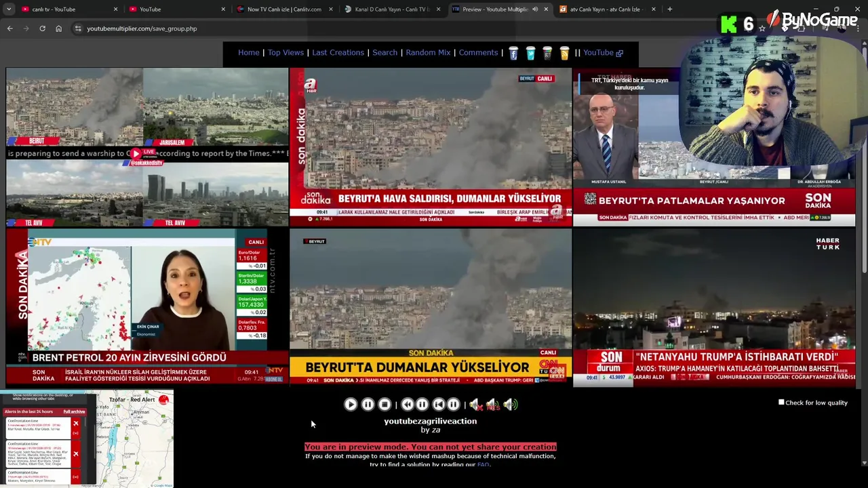
Task: Open the Random Mix link
Action: (428, 53)
